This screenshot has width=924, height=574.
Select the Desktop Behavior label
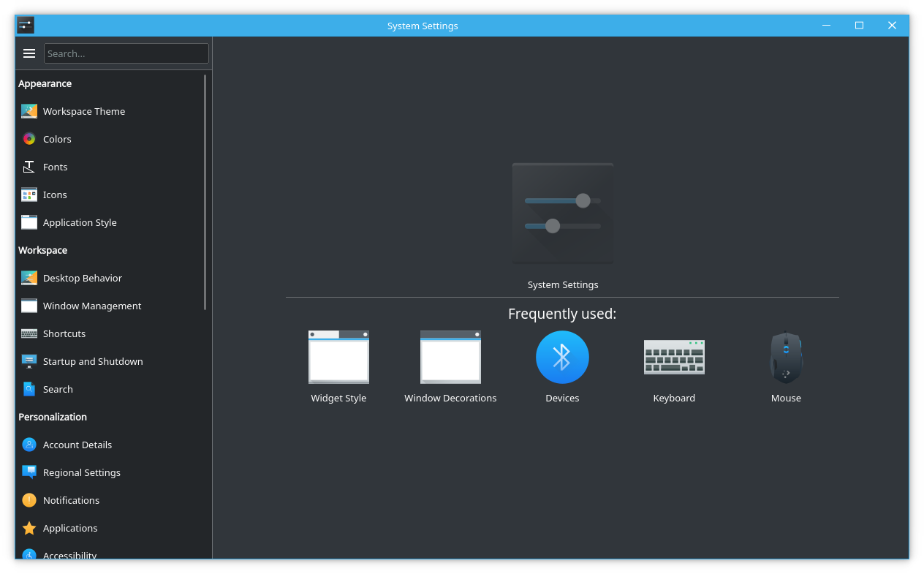[83, 278]
